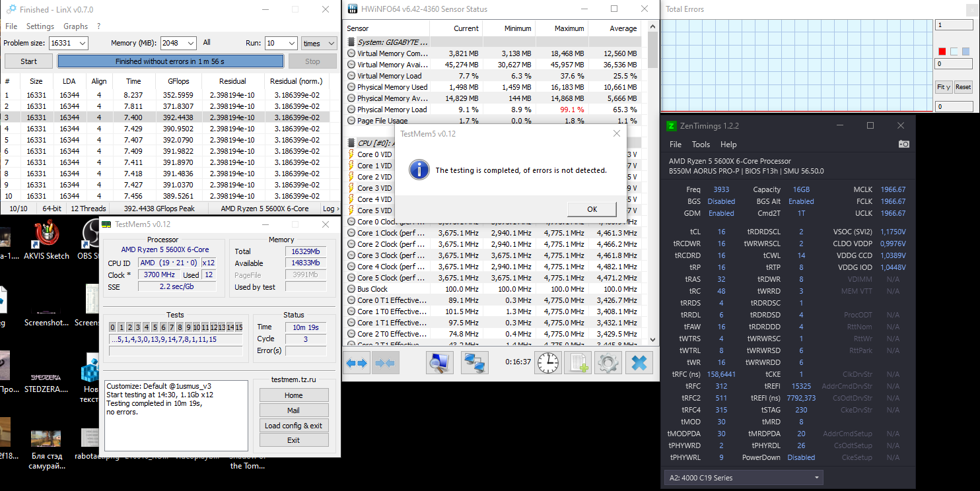Click the HWiNFO64 title bar app icon
The image size is (980, 491).
[x=353, y=9]
